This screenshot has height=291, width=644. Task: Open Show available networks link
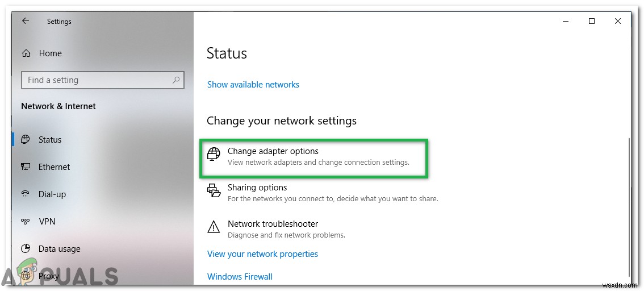253,85
